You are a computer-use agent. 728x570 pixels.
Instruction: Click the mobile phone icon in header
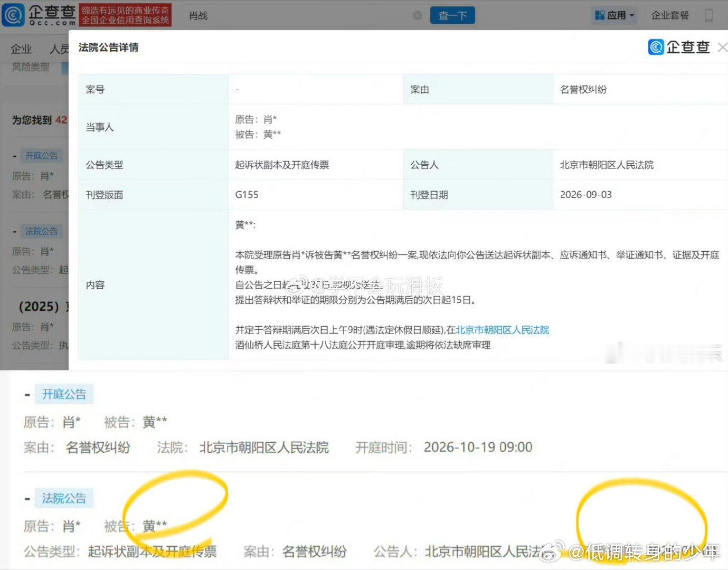(x=709, y=15)
